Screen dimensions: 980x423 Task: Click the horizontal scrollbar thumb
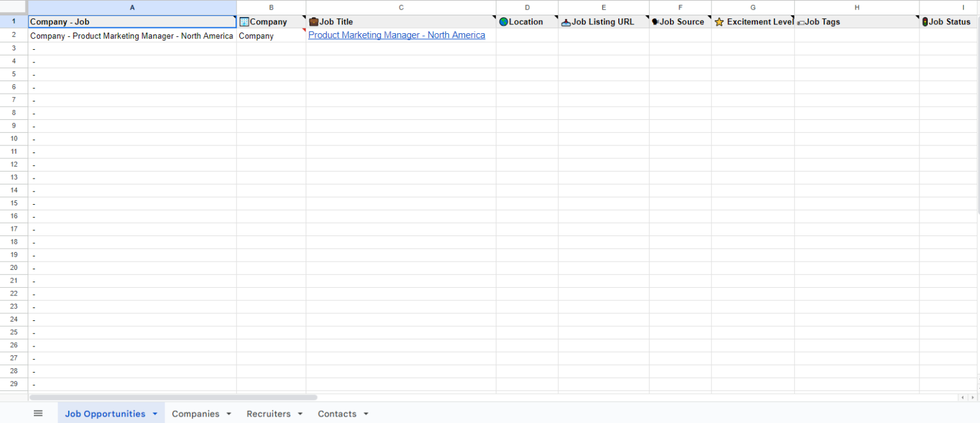(174, 397)
